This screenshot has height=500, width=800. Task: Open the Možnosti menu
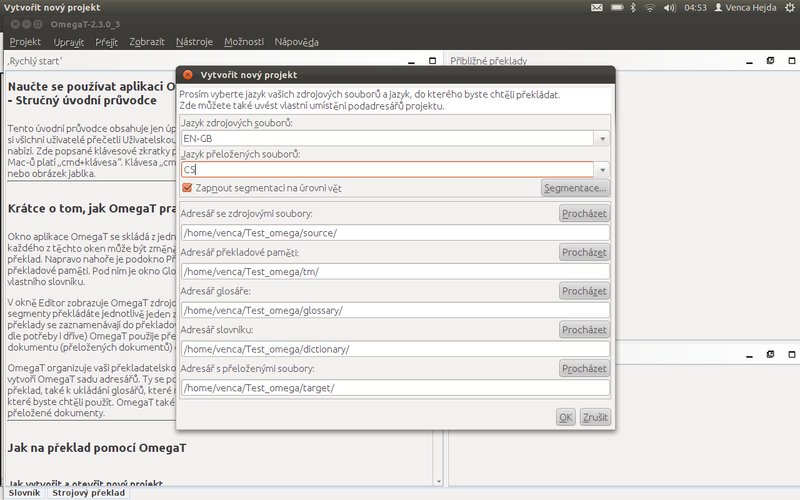point(244,42)
